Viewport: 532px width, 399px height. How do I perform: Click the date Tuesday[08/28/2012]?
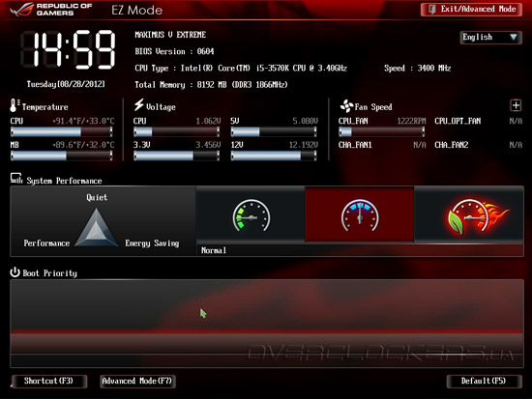[x=66, y=84]
